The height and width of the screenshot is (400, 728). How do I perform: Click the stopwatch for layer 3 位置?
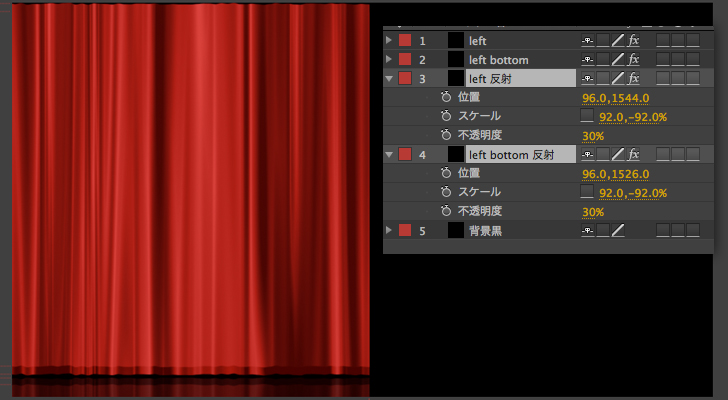[x=446, y=98]
